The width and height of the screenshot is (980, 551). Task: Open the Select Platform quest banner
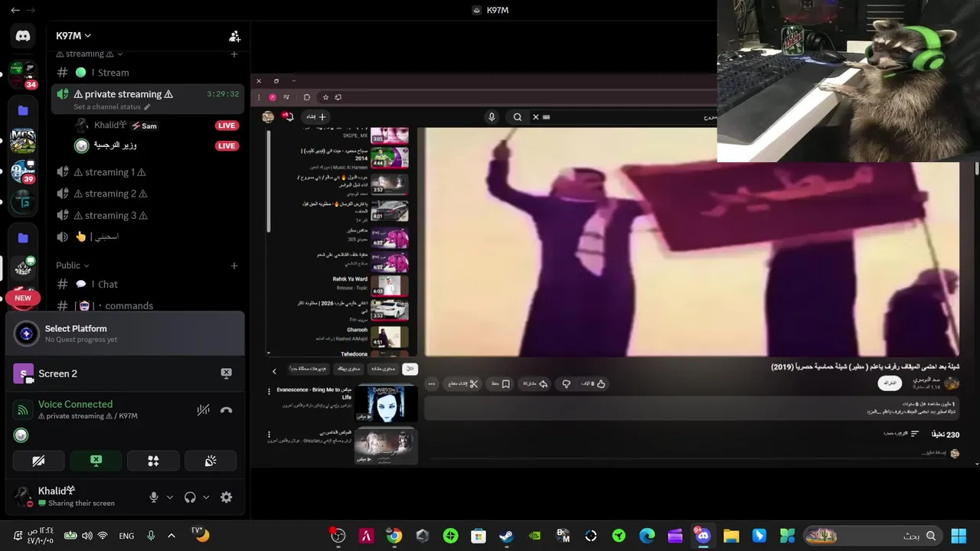(x=125, y=334)
